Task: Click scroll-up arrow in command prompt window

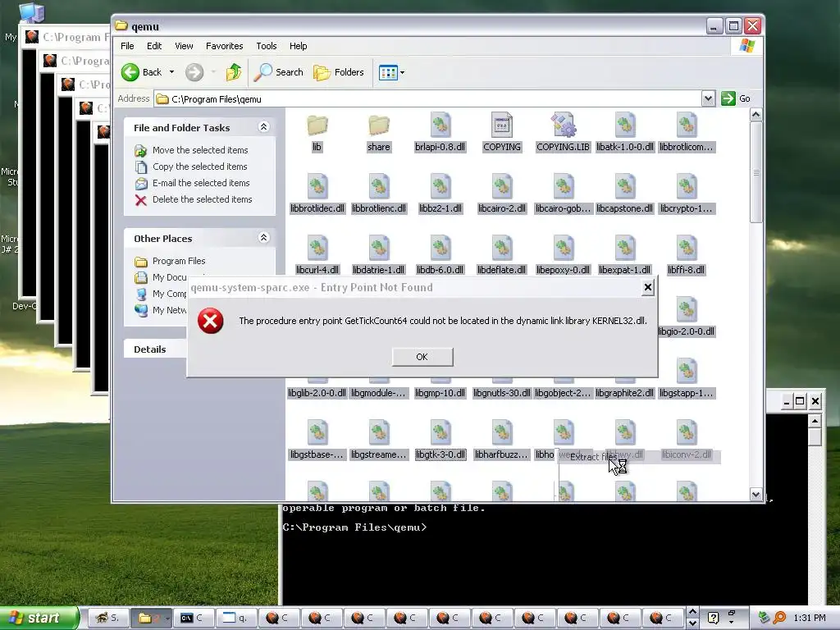Action: pos(815,421)
